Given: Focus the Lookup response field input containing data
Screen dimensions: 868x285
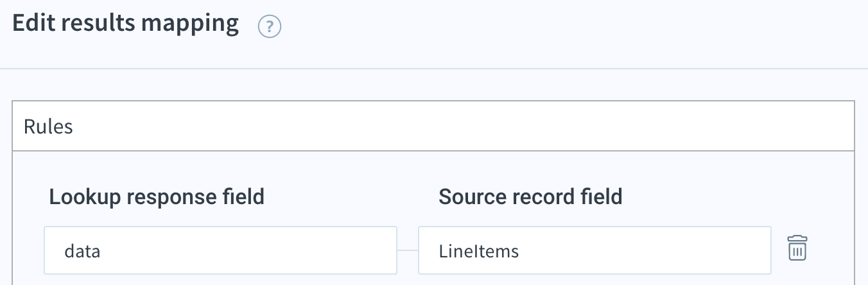Looking at the screenshot, I should tap(220, 250).
